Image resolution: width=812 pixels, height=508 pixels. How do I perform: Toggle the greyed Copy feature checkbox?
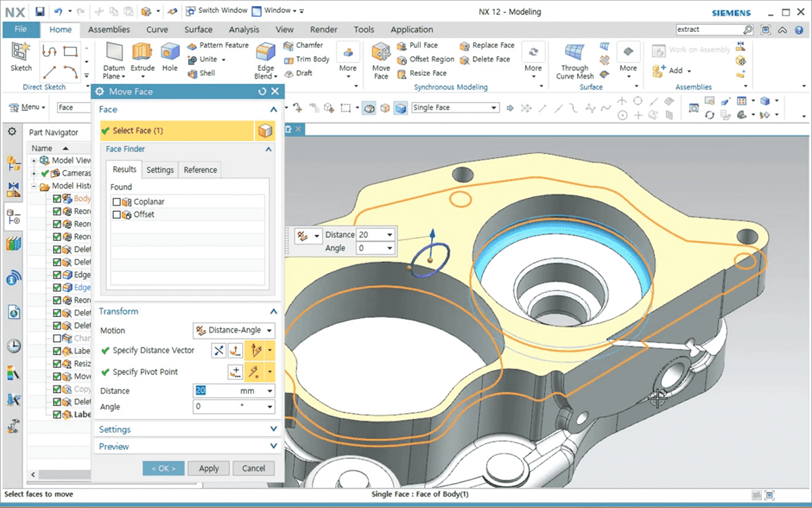[x=57, y=389]
